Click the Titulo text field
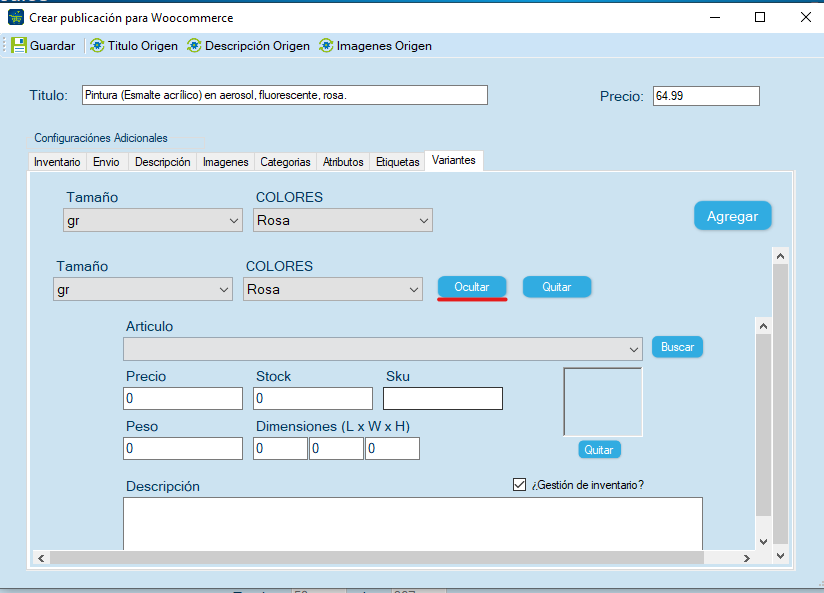The height and width of the screenshot is (593, 824). [285, 95]
